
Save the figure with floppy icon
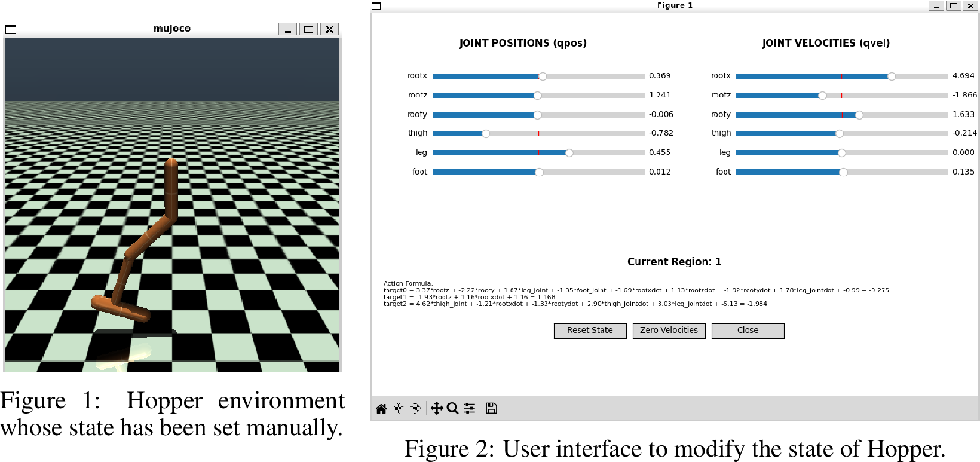[491, 408]
